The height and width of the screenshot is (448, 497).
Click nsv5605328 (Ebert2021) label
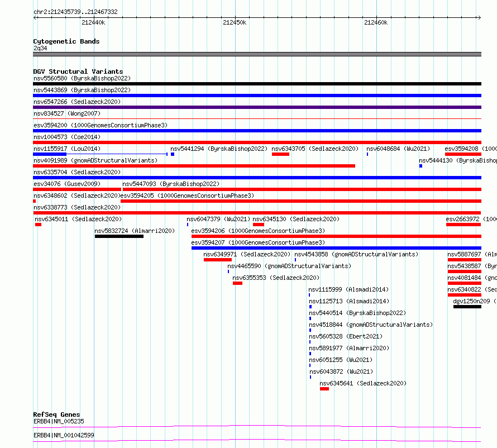(x=346, y=336)
